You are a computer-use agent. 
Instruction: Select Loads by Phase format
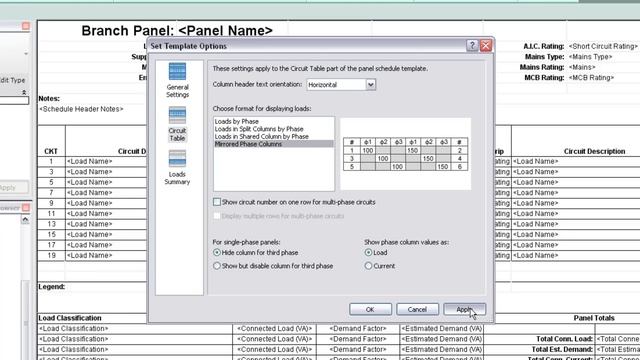click(x=237, y=121)
